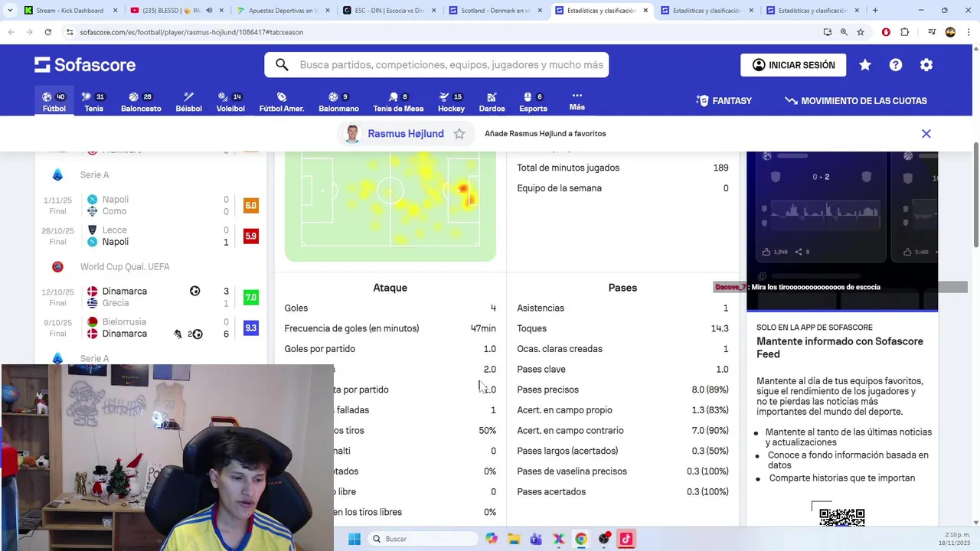This screenshot has height=551, width=980.
Task: Click the INICIAR SESIÓN button
Action: pyautogui.click(x=793, y=65)
